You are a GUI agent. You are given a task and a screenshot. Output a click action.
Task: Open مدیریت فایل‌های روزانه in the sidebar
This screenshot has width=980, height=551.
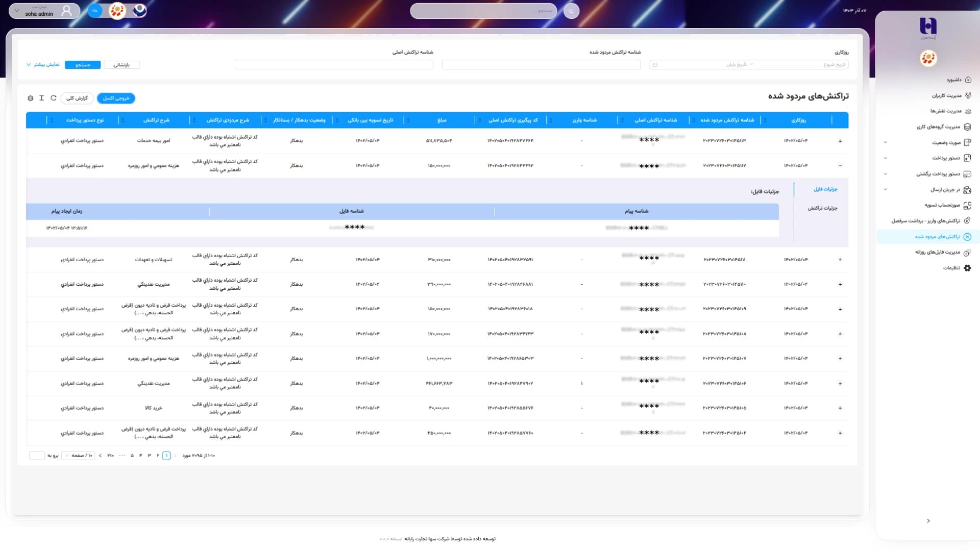943,252
